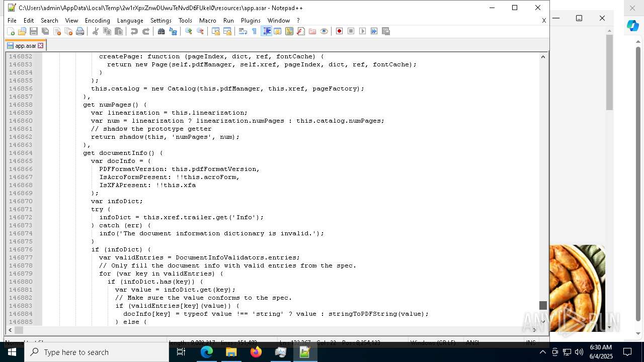The width and height of the screenshot is (644, 362).
Task: Open File Explorer from the taskbar
Action: tap(231, 352)
